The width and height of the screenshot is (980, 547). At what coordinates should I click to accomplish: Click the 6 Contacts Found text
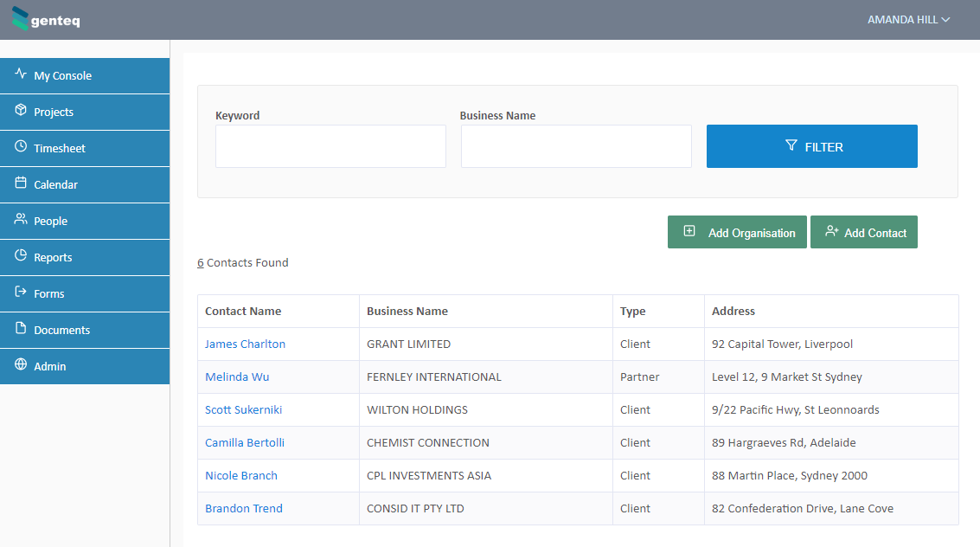tap(242, 262)
